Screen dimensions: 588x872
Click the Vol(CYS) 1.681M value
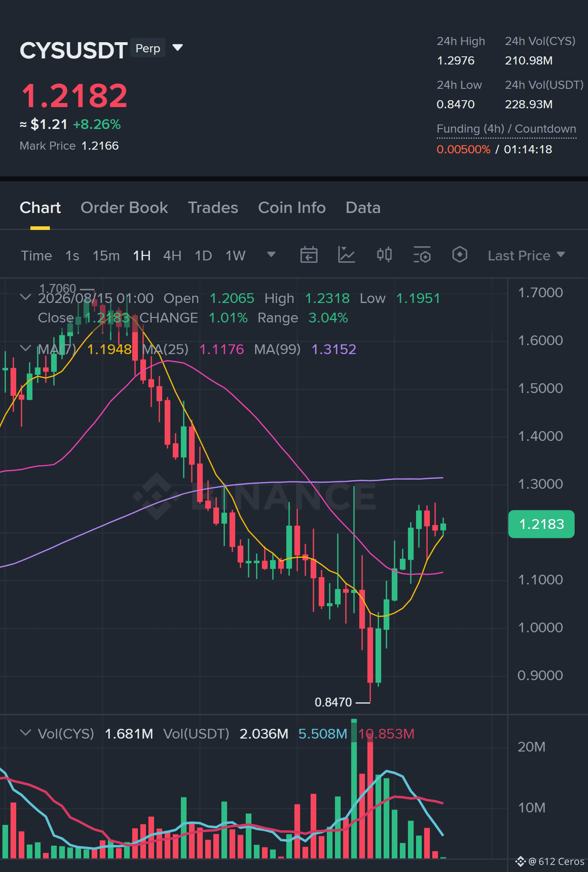[129, 734]
